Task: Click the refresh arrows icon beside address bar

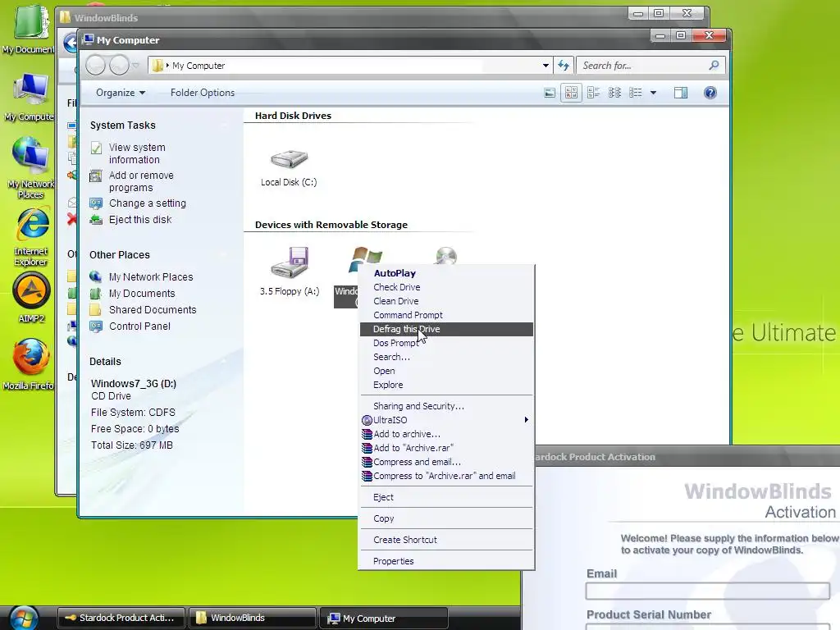Action: coord(563,66)
